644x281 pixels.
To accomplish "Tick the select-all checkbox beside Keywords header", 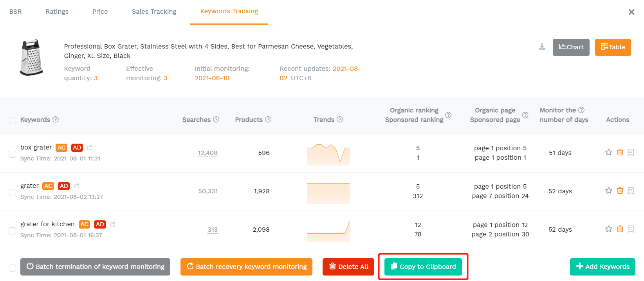I will [x=13, y=121].
